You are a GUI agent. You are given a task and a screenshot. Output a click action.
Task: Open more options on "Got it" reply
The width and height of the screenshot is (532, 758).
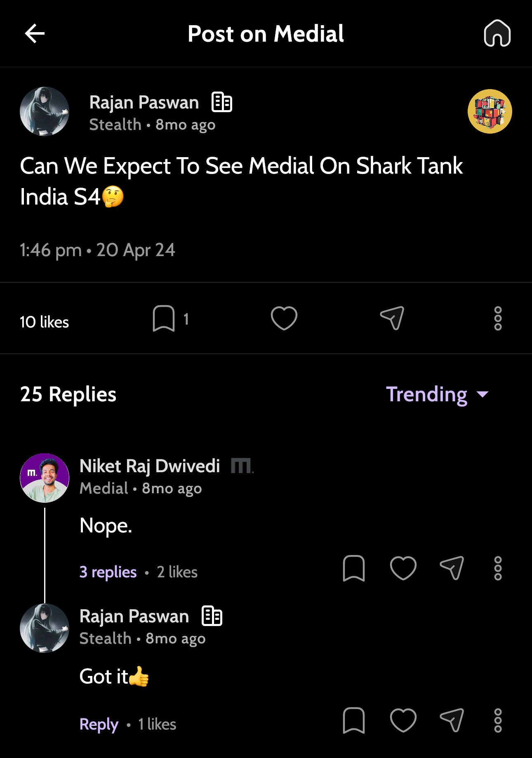tap(498, 720)
